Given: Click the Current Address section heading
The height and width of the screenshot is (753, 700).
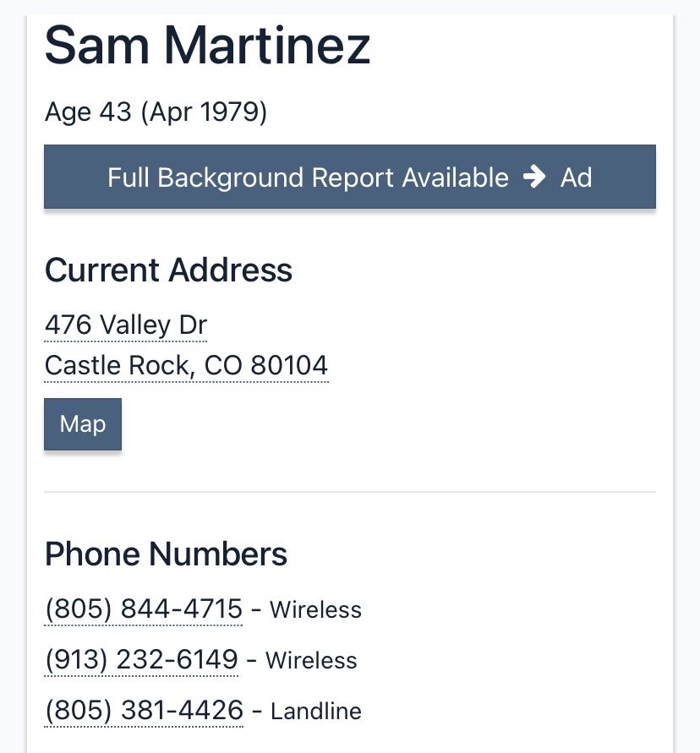Looking at the screenshot, I should pyautogui.click(x=168, y=270).
